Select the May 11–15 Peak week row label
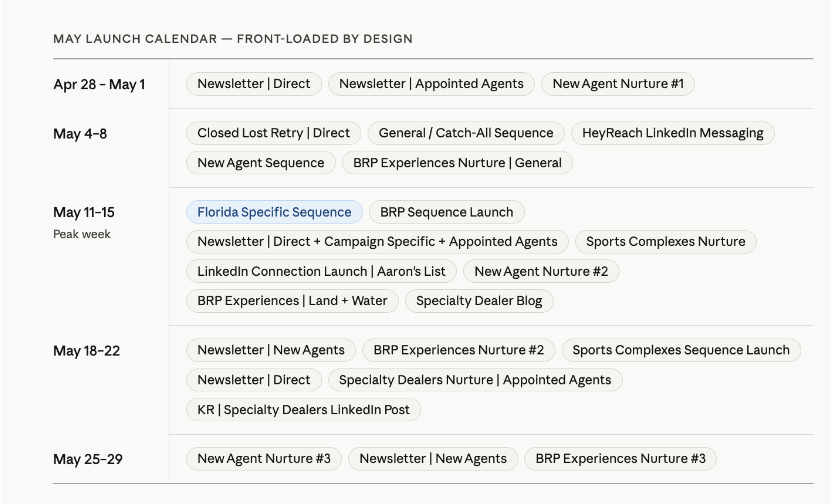831x504 pixels. coord(84,222)
